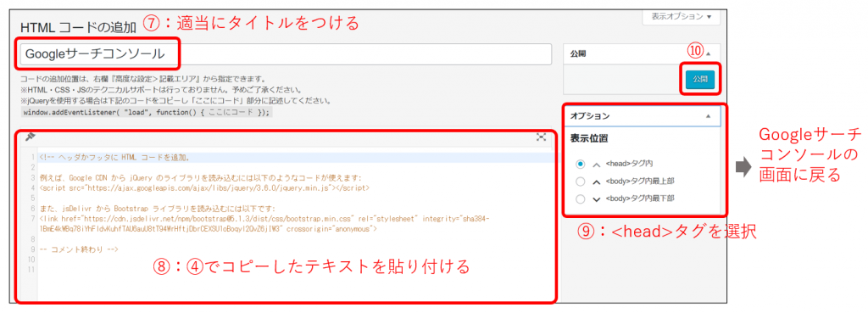Viewport: 868px width, 313px height.
Task: Collapse the オプション panel with its triangle
Action: 708,116
